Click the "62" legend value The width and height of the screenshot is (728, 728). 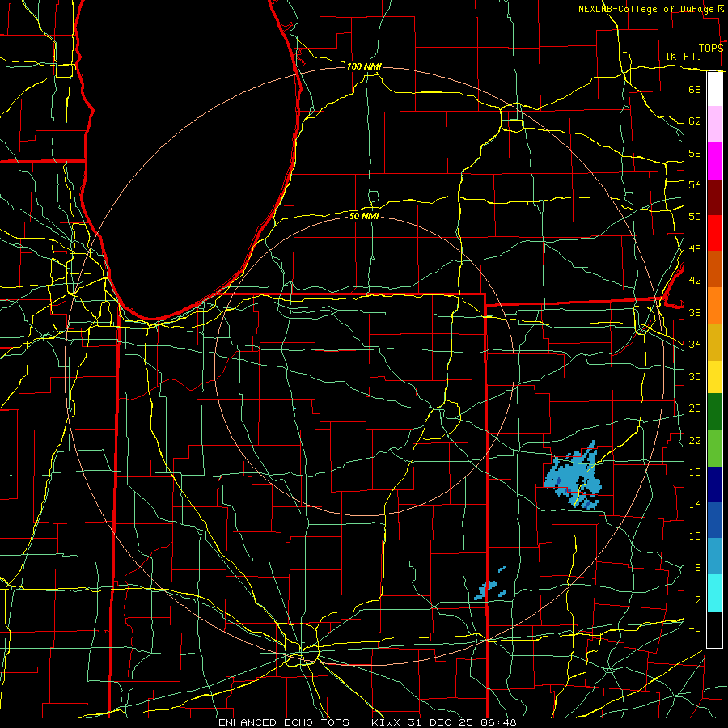[x=695, y=121]
